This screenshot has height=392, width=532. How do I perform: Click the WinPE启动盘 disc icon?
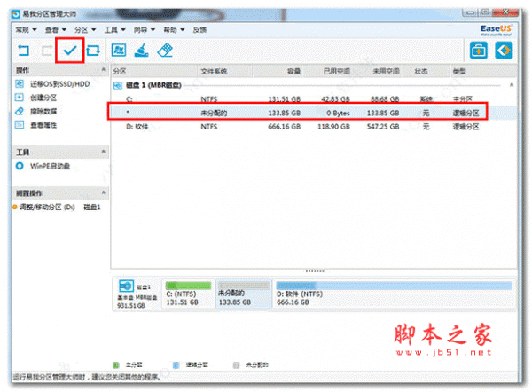20,166
